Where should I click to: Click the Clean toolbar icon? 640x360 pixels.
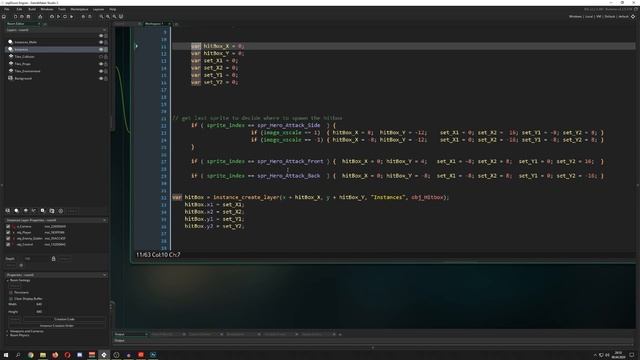[71, 17]
